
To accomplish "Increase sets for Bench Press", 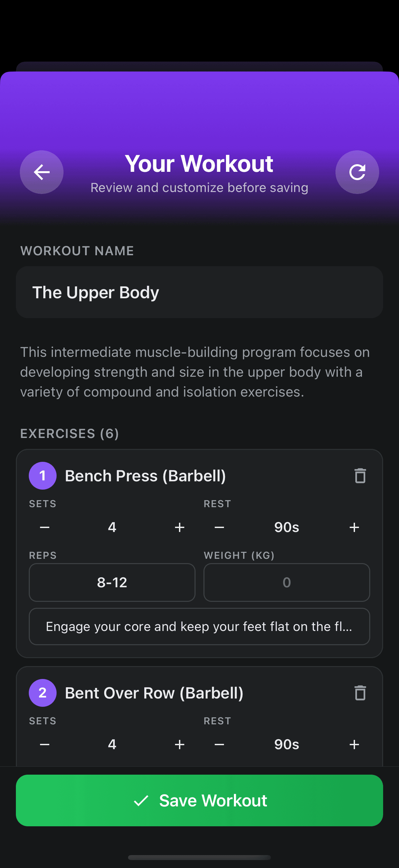I will coord(179,527).
